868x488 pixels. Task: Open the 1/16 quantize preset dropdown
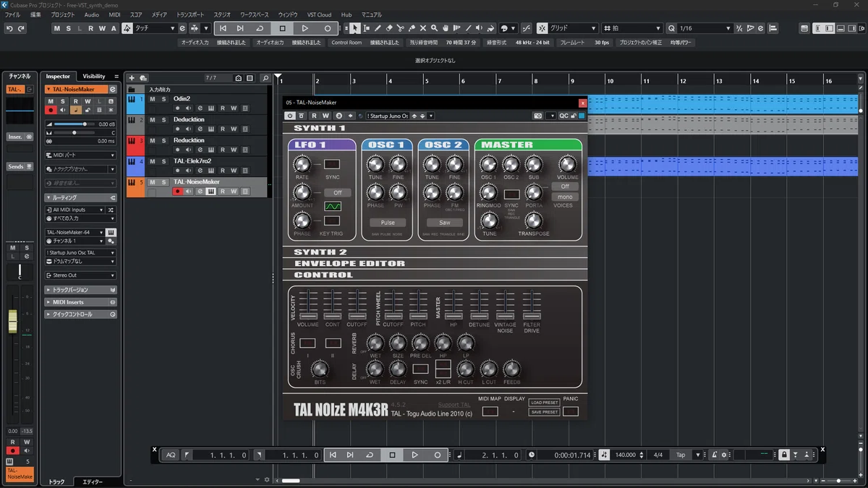pyautogui.click(x=705, y=28)
